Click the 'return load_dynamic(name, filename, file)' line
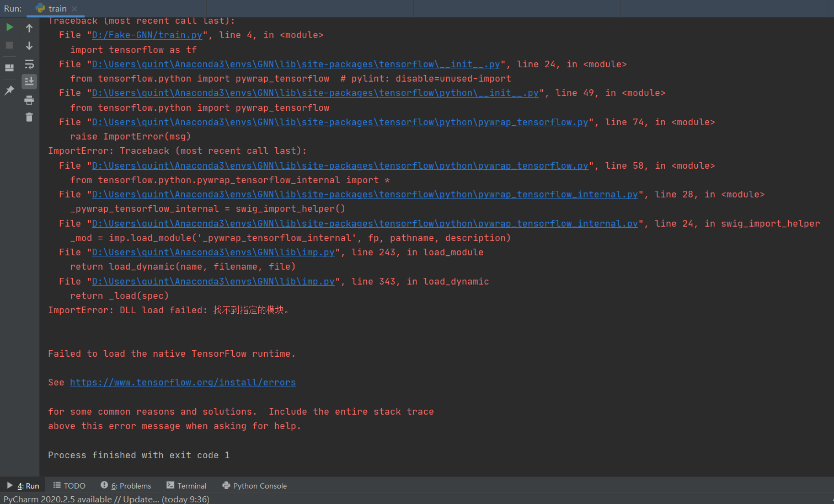Image resolution: width=834 pixels, height=504 pixels. click(x=183, y=266)
